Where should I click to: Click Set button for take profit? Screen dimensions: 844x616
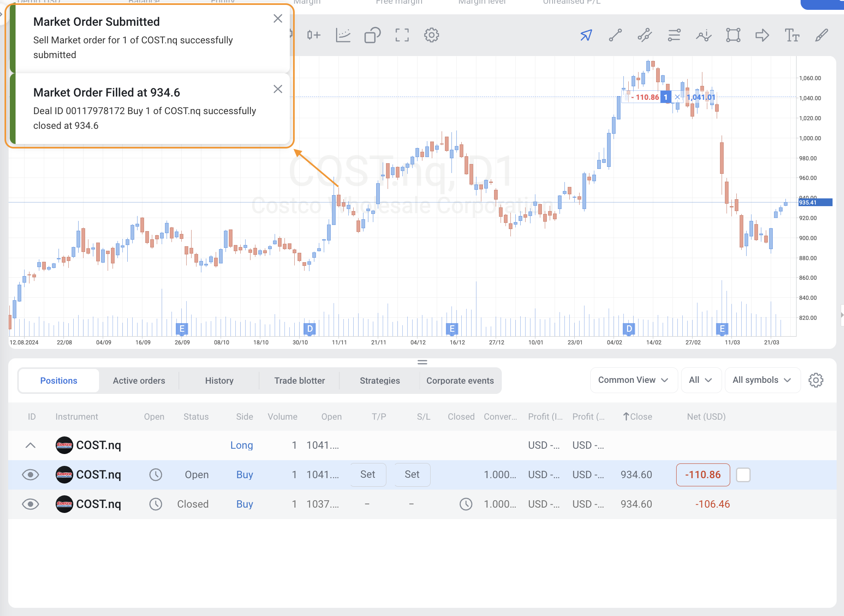tap(368, 474)
